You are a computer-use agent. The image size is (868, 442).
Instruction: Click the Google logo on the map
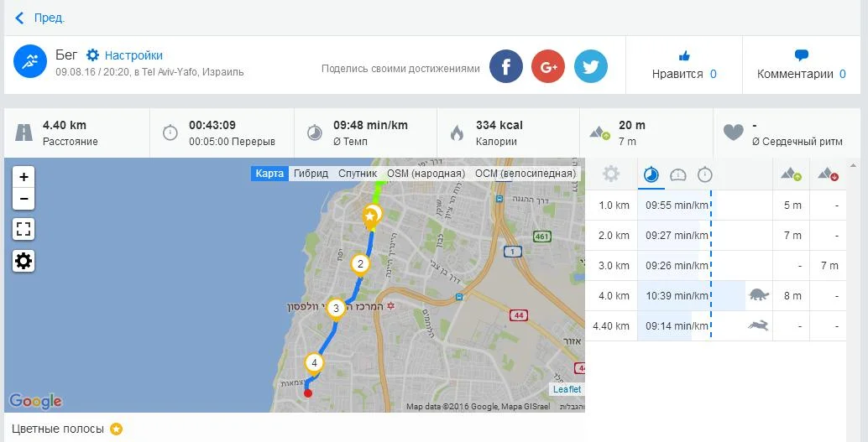click(x=35, y=401)
